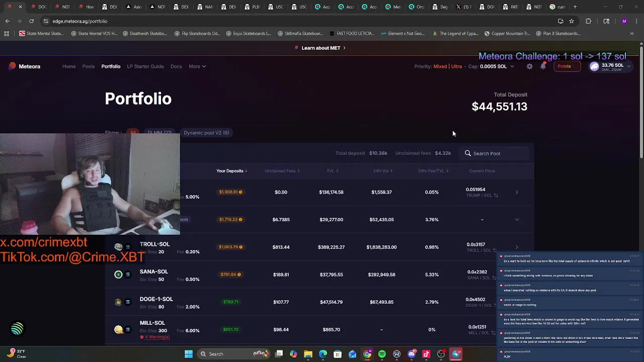
Task: Reload the page
Action: [x=31, y=21]
